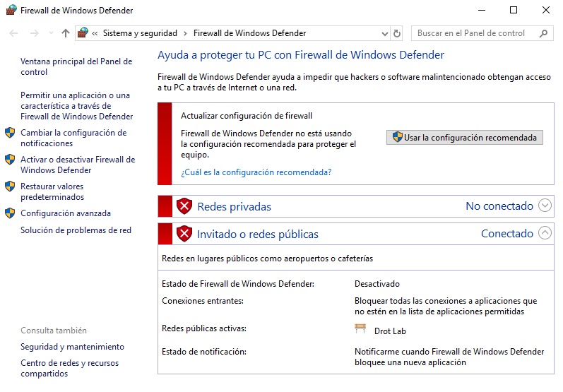Click the firewall icon in the title bar
Viewport: 563px width, 392px height.
(x=11, y=10)
